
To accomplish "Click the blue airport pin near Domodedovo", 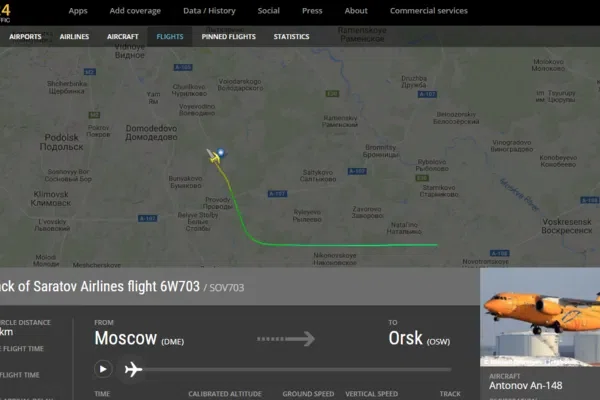I will (221, 152).
